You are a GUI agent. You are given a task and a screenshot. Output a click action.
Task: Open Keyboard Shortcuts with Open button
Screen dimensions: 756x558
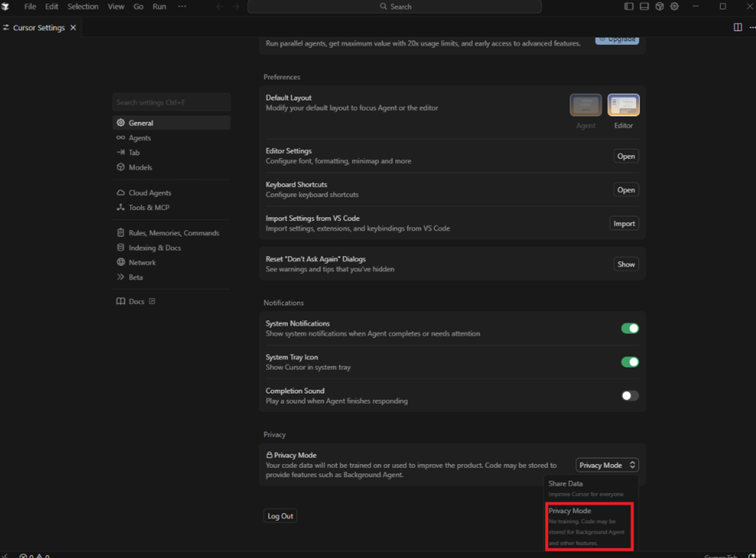[626, 190]
